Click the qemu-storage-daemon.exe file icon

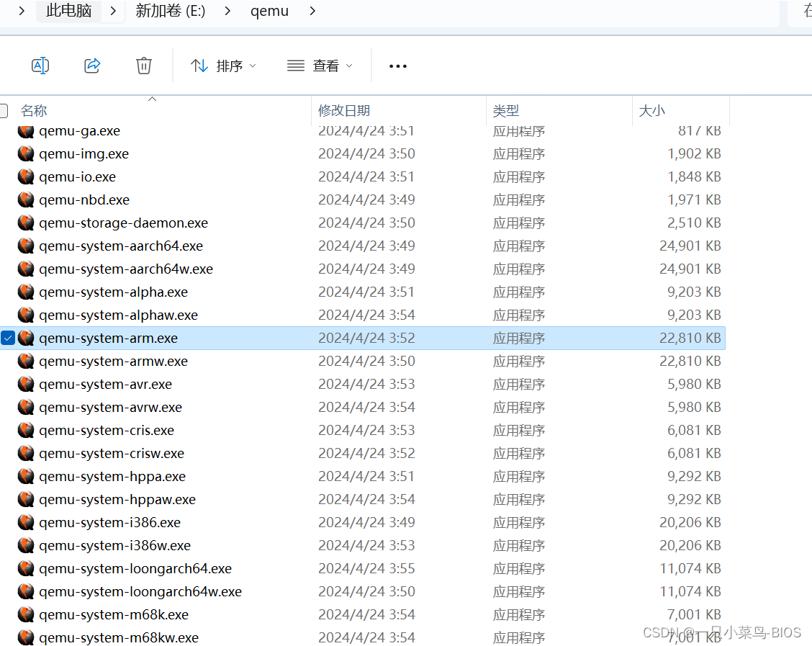[26, 223]
